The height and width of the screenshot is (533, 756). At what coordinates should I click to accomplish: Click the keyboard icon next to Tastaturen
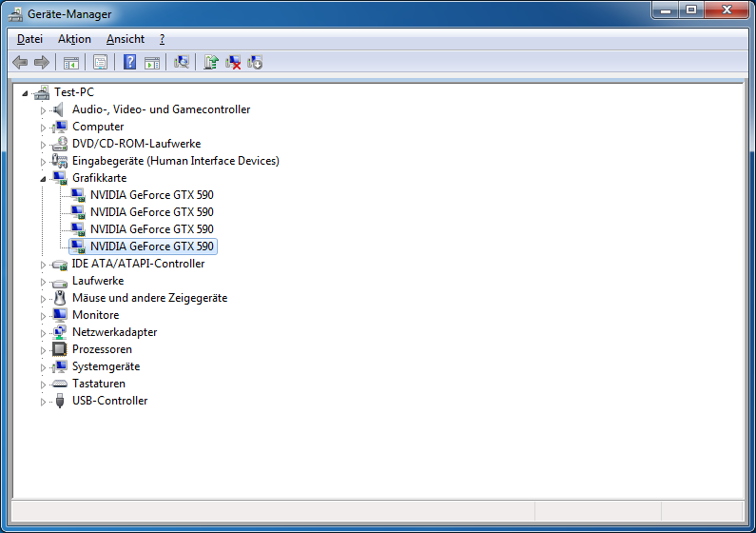(x=59, y=384)
